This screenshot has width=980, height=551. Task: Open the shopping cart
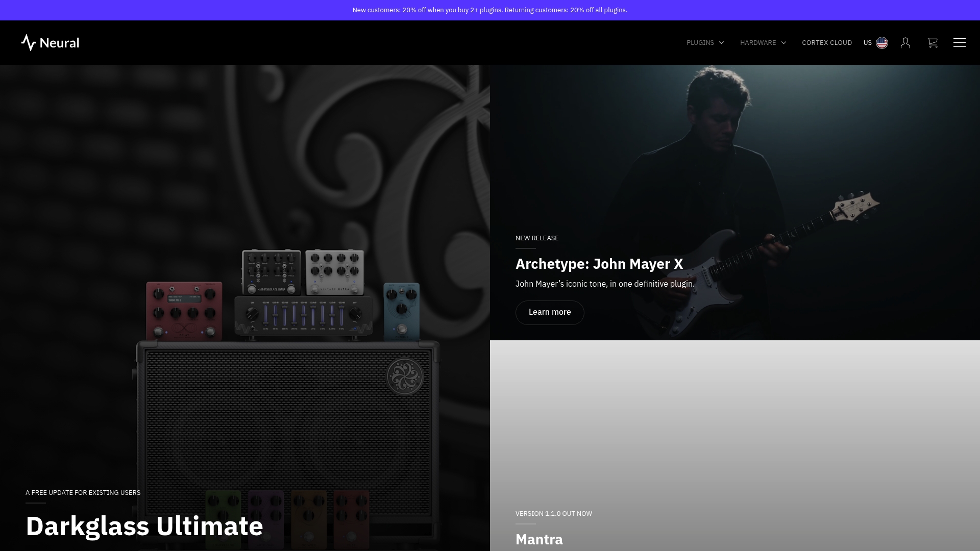pos(933,43)
